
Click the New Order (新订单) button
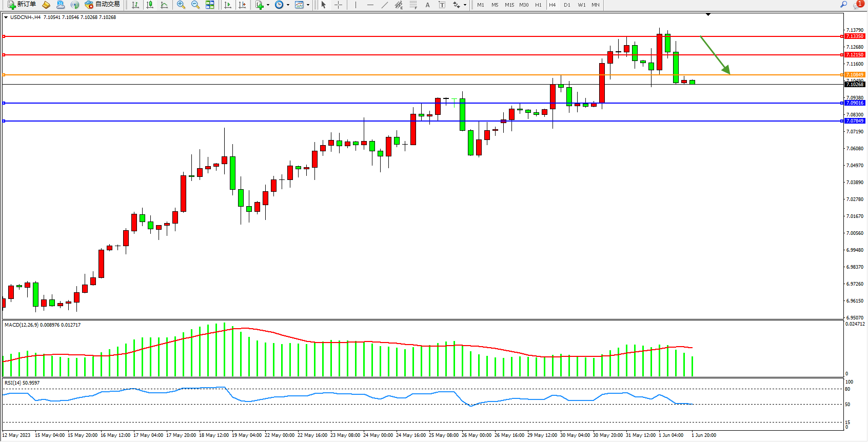point(22,5)
